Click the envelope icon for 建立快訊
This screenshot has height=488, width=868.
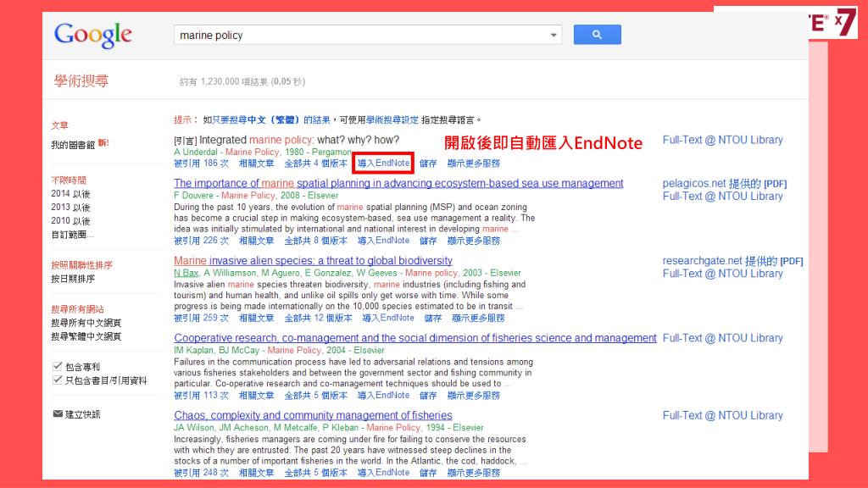pos(58,413)
